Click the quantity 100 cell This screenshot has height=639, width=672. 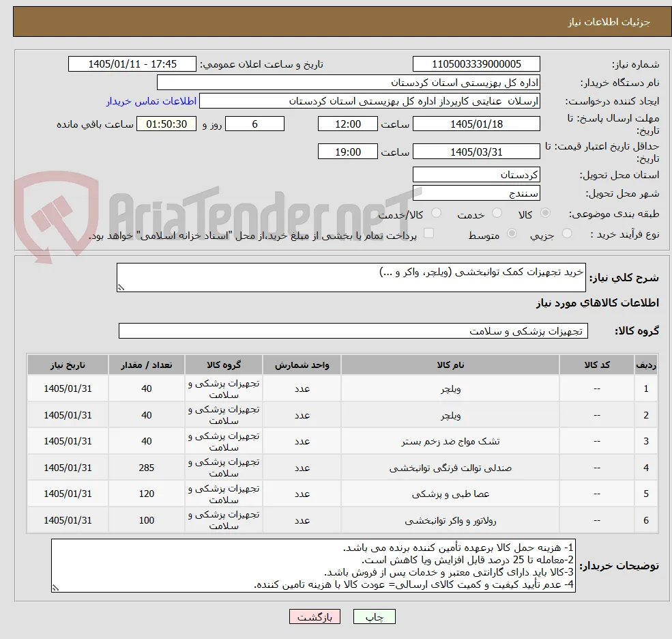[146, 520]
